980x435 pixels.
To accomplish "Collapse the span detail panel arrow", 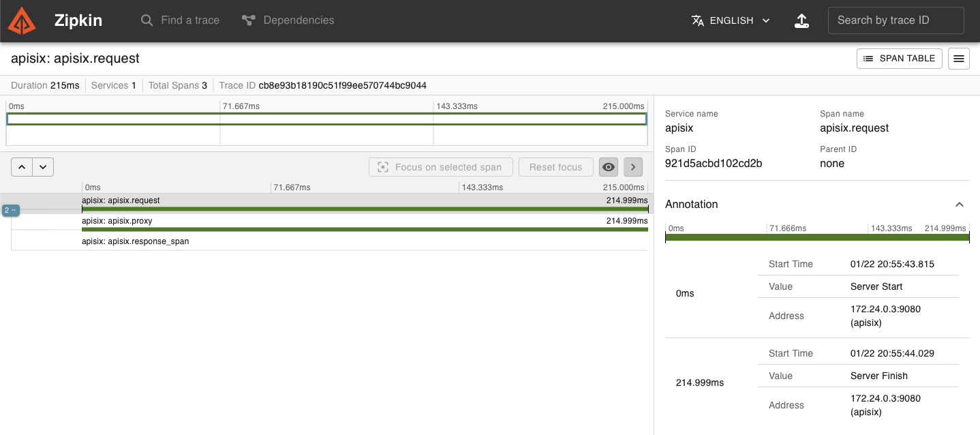I will (x=632, y=167).
